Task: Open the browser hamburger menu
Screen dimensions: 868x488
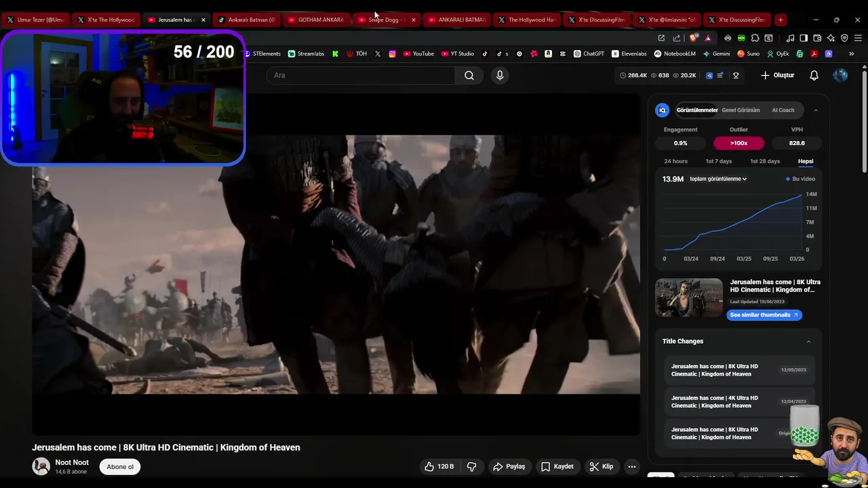Action: [x=858, y=38]
